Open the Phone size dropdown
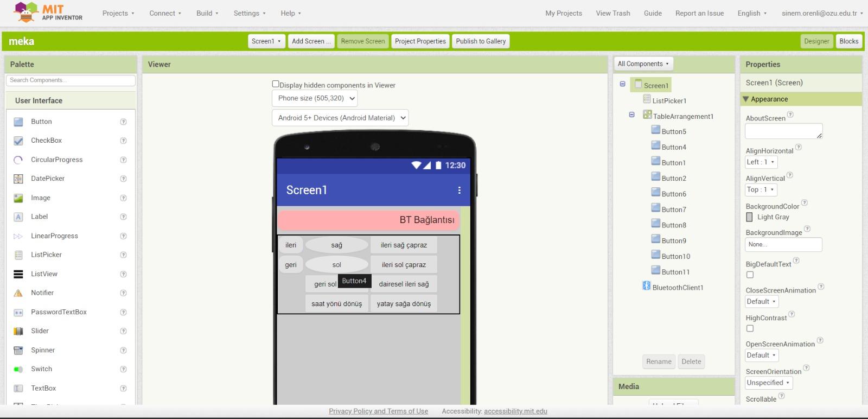The width and height of the screenshot is (868, 419). click(315, 98)
